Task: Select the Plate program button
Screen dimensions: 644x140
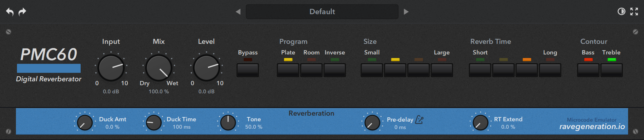Action: tap(288, 70)
